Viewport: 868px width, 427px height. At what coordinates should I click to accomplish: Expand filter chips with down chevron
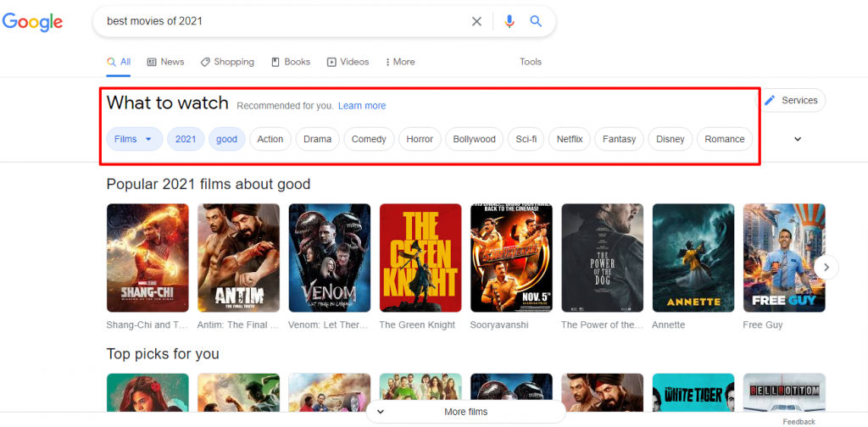798,139
